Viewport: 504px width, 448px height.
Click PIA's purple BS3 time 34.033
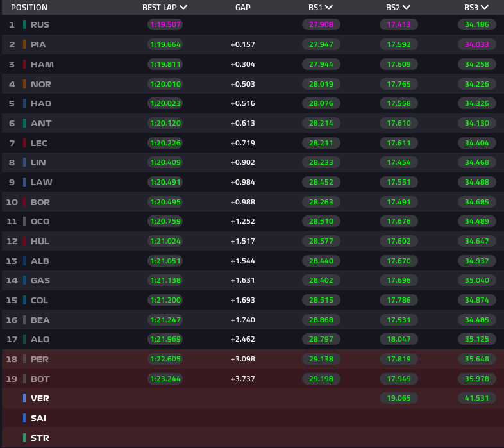[476, 45]
